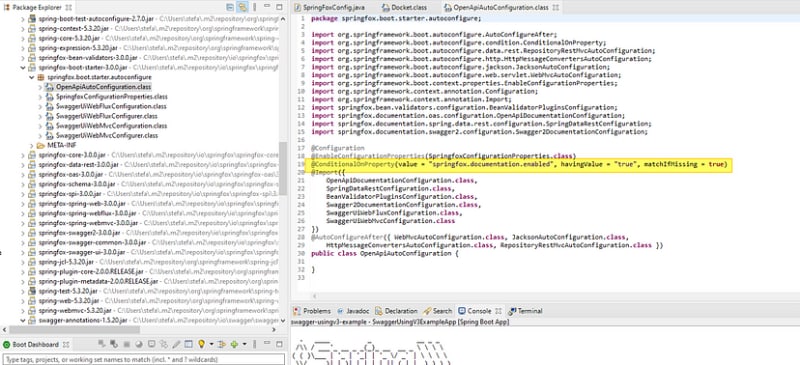Click the Boot Dashboard view icon
This screenshot has width=800, height=365.
pyautogui.click(x=7, y=344)
